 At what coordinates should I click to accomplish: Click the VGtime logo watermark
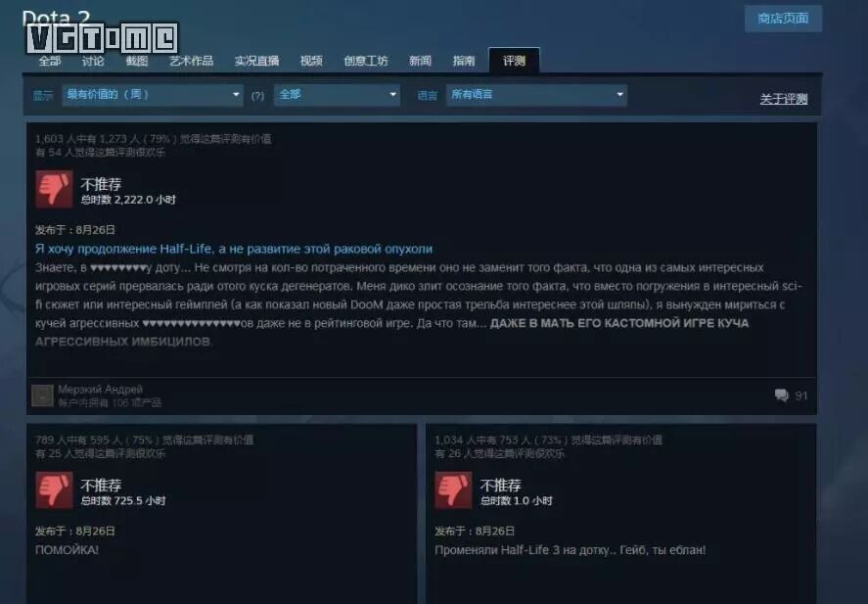point(103,38)
